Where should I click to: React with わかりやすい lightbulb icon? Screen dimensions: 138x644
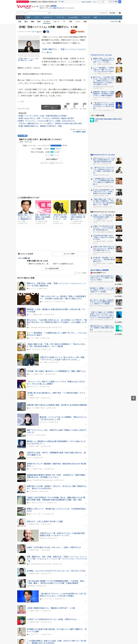point(74,106)
